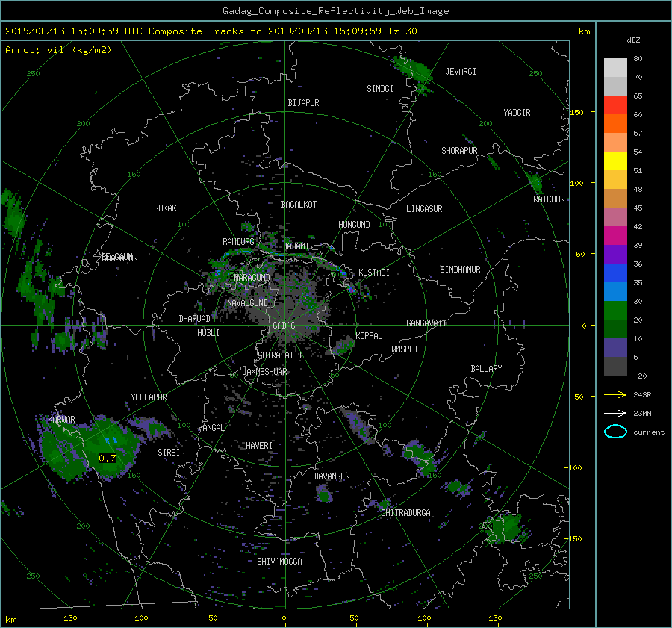Image resolution: width=672 pixels, height=628 pixels.
Task: Click the GANGAVATI city label
Action: [x=426, y=323]
